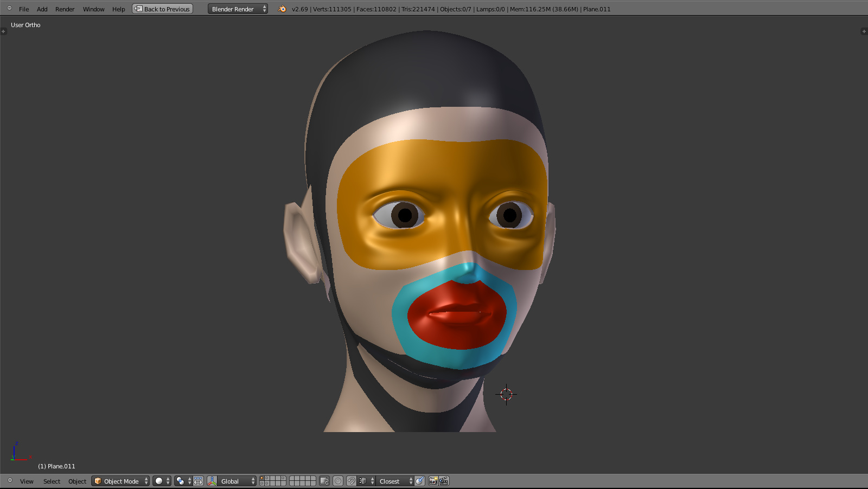Screen dimensions: 868x489
Task: Open the viewport shading dropdown
Action: [162, 481]
